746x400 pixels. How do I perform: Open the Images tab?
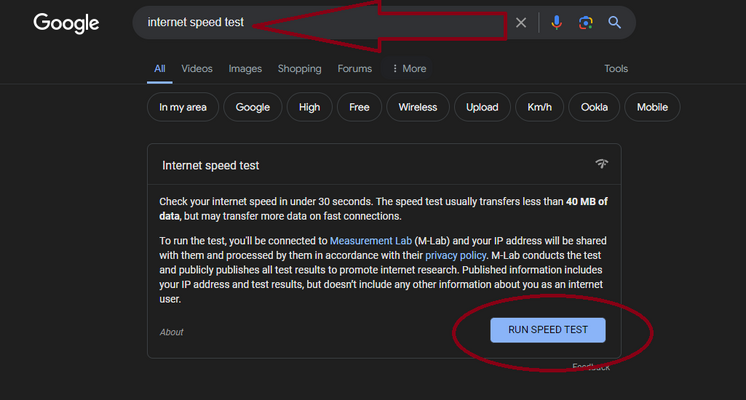click(x=245, y=68)
